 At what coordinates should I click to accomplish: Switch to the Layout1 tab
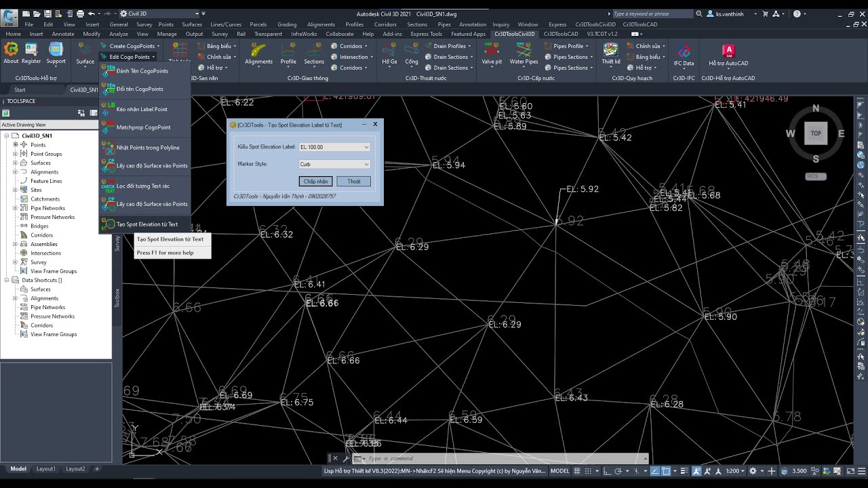pos(46,469)
